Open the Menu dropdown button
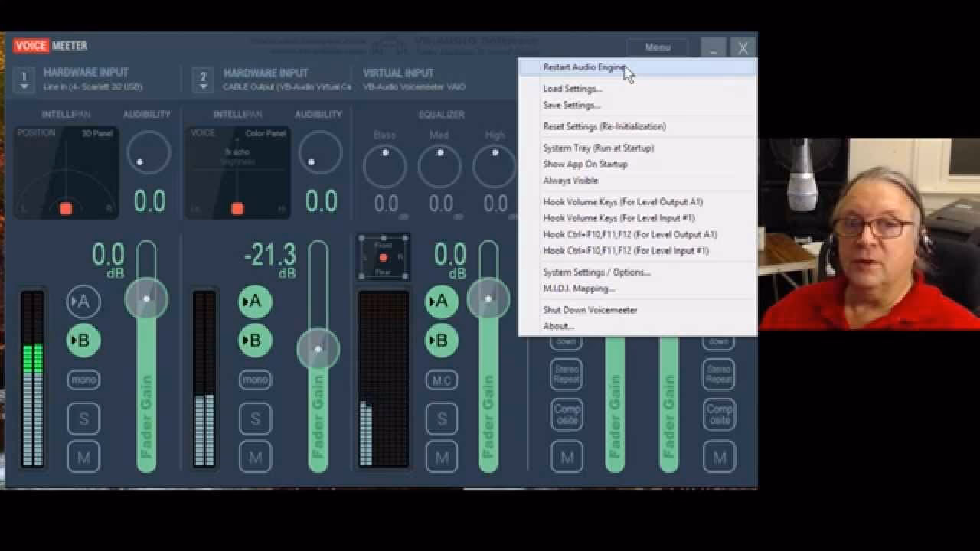 click(x=657, y=47)
